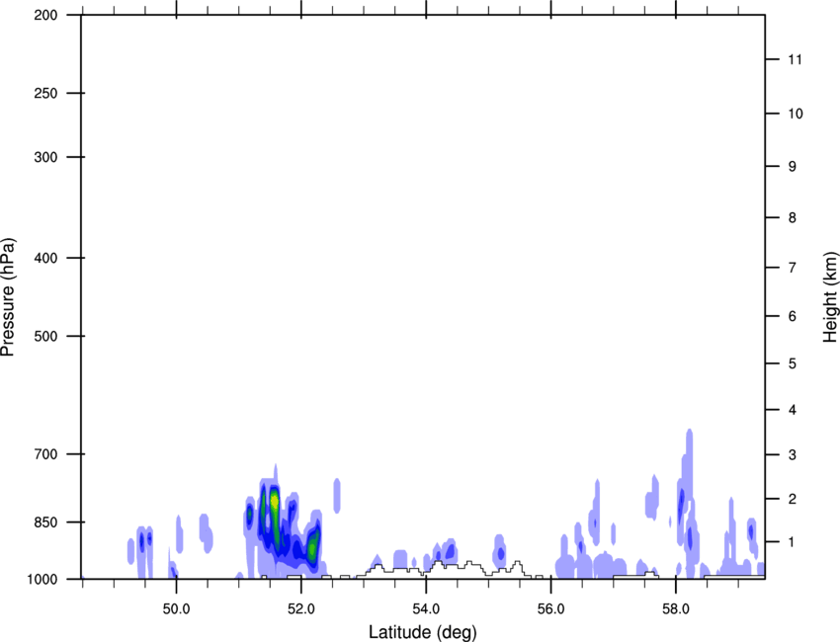Click the green contour blob near 52.2 latitude

(312, 546)
